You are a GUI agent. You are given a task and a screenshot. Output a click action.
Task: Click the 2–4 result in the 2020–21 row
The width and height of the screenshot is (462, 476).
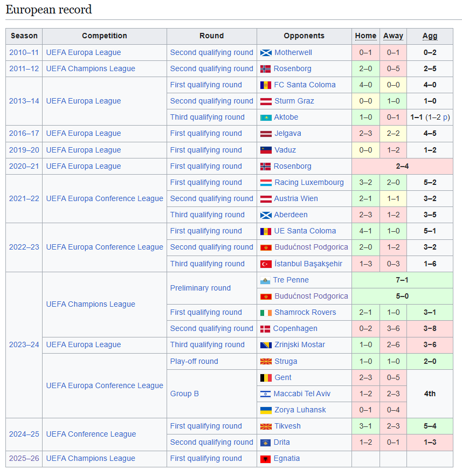pos(402,167)
